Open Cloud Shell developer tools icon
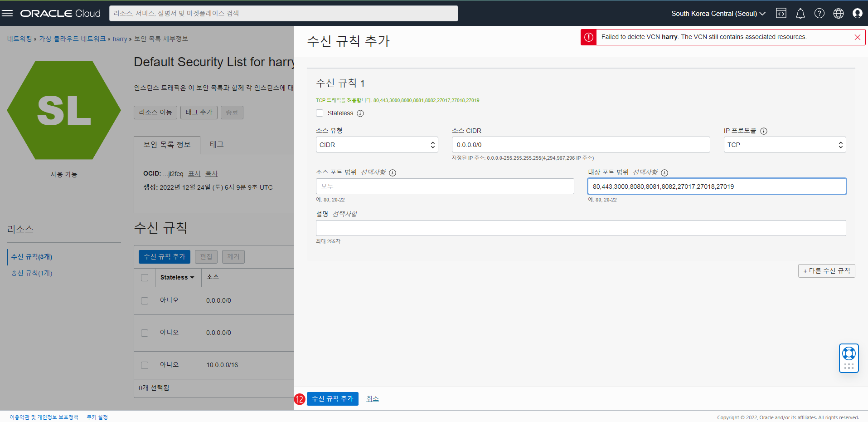The image size is (868, 422). click(781, 13)
